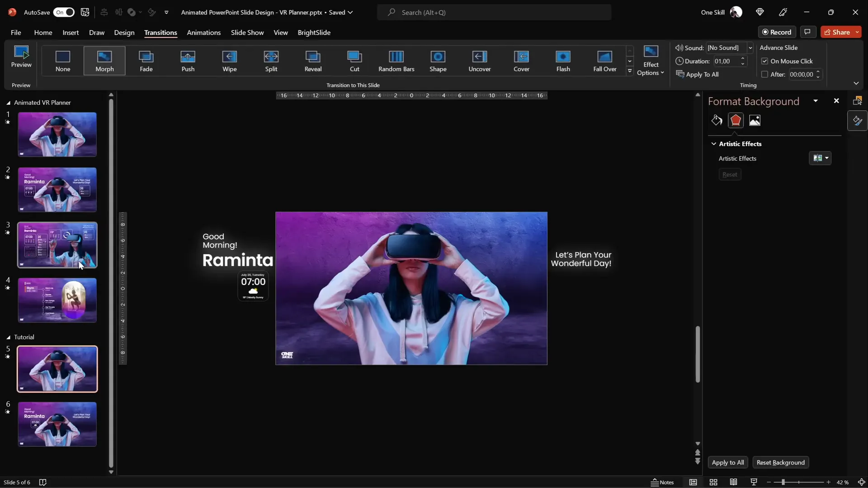This screenshot has width=868, height=488.
Task: Start slide show from status bar
Action: coord(754,482)
